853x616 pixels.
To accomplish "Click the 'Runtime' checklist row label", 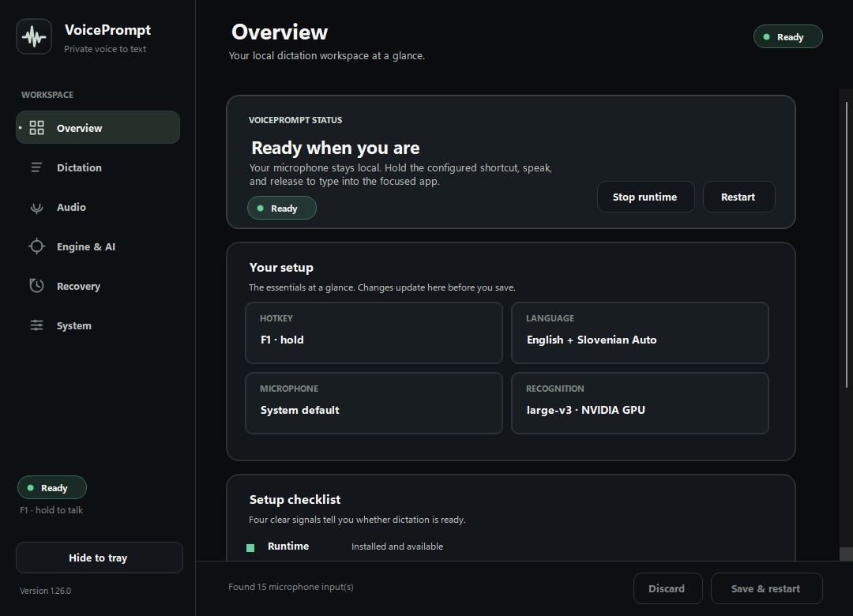I will point(288,546).
